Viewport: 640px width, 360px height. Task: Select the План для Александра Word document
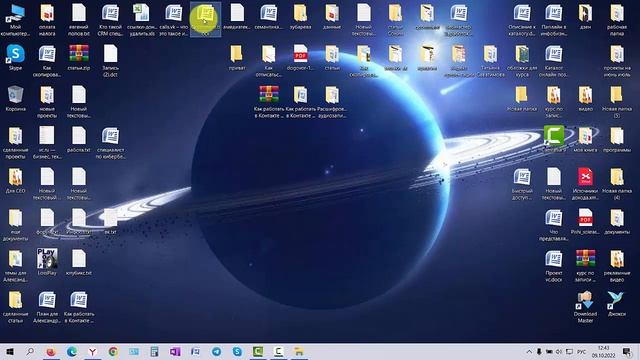click(47, 307)
